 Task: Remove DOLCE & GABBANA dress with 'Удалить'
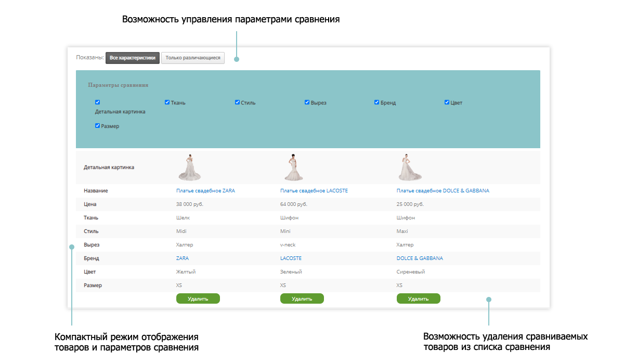419,298
